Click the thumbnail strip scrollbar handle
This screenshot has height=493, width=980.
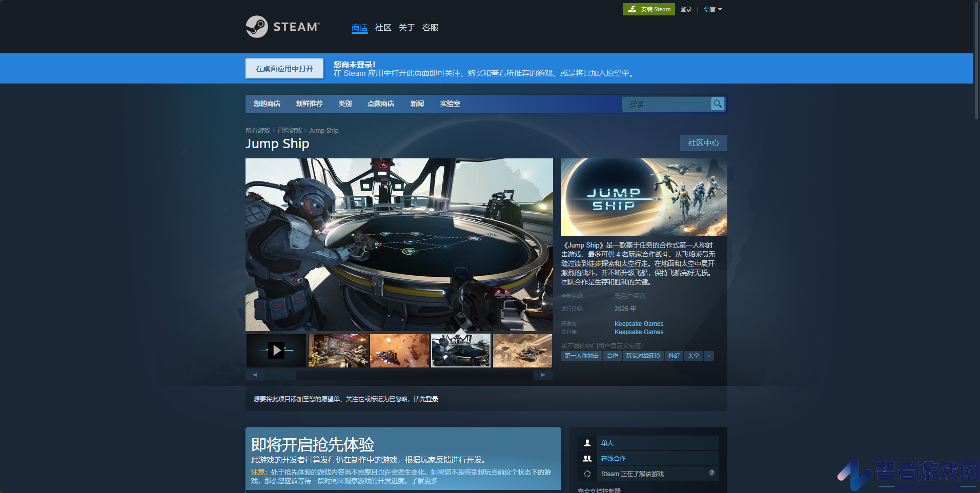click(x=280, y=375)
